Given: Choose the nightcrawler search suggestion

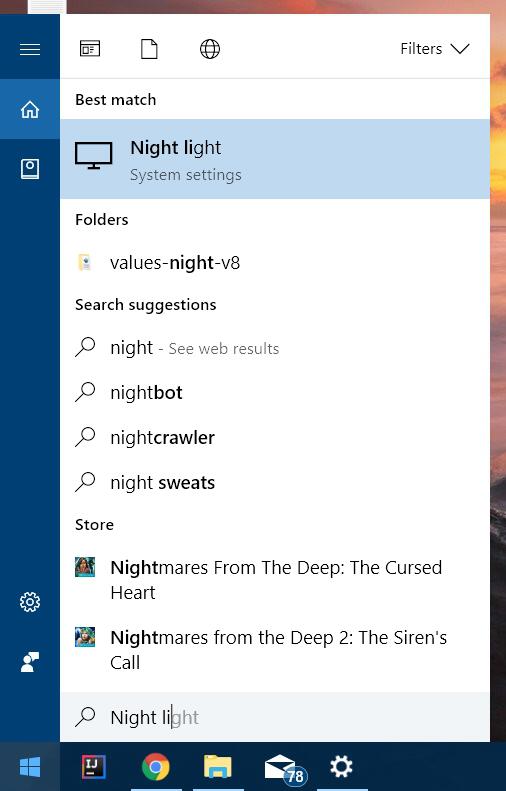Looking at the screenshot, I should [275, 437].
